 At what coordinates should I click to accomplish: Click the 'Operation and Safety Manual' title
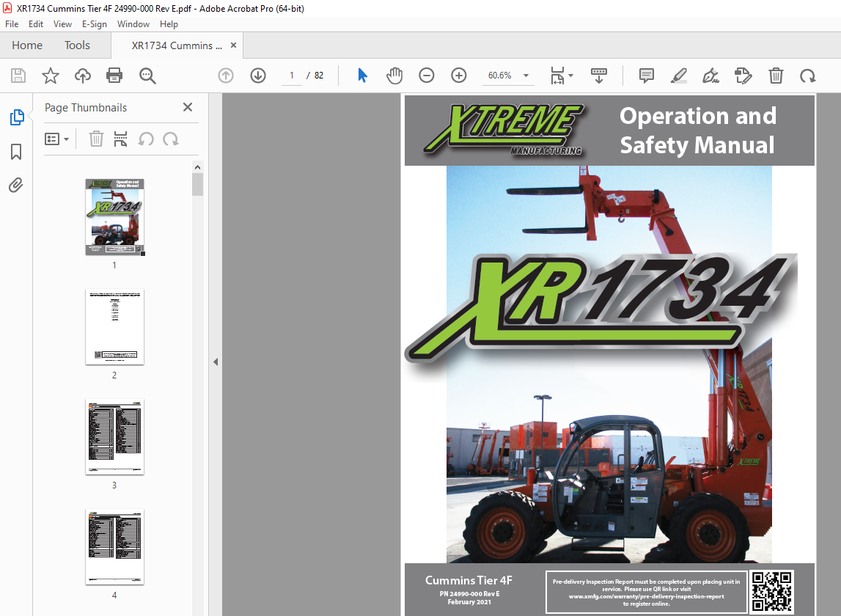coord(697,131)
